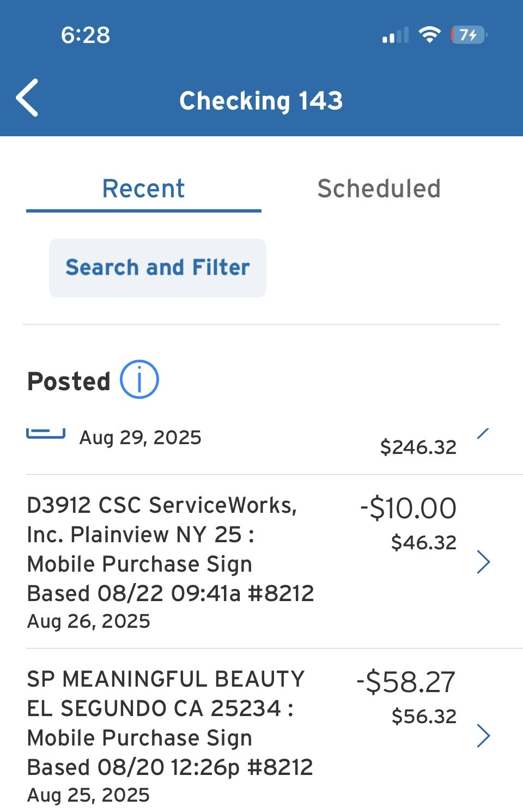This screenshot has height=812, width=523.
Task: Tap the 6:28 clock in status bar
Action: coord(86,35)
